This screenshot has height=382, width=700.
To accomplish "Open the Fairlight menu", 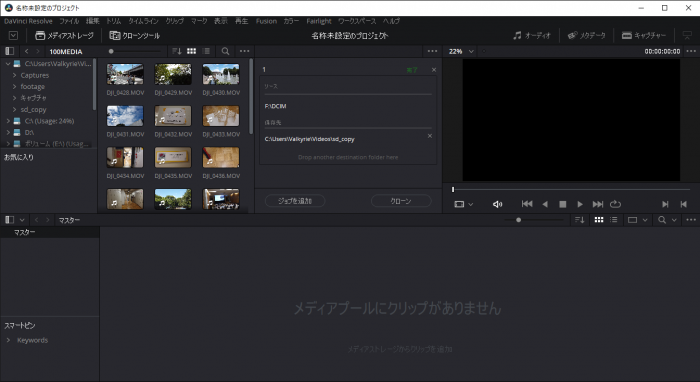I will [319, 21].
